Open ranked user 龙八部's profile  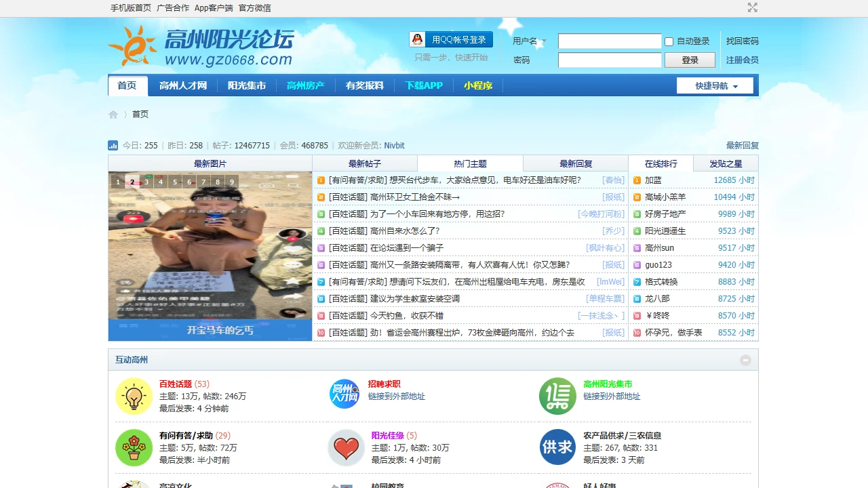[657, 299]
